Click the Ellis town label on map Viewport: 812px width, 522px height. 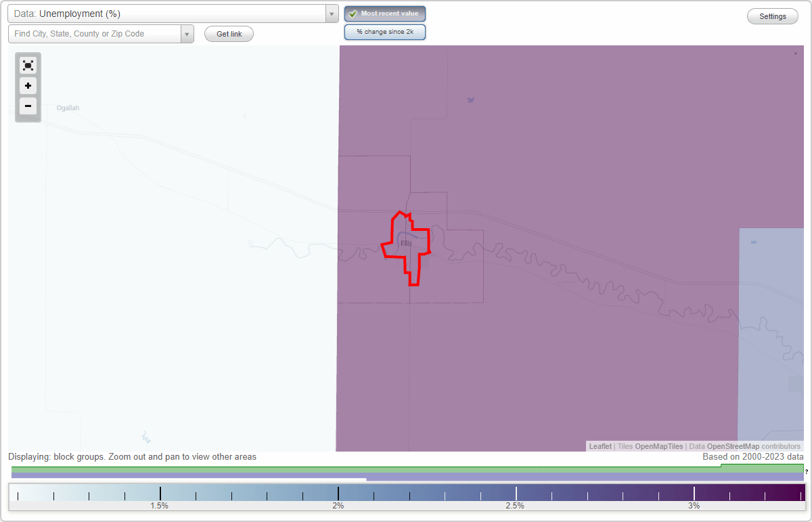click(x=406, y=243)
